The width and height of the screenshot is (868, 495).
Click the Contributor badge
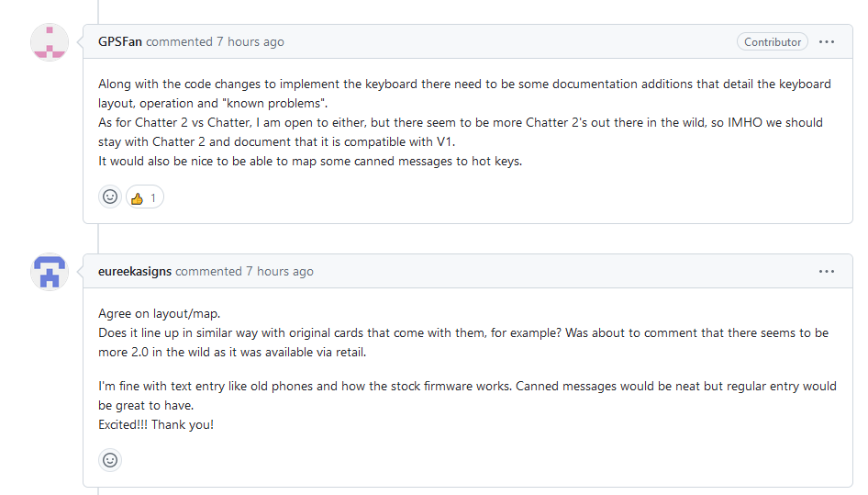click(x=772, y=41)
